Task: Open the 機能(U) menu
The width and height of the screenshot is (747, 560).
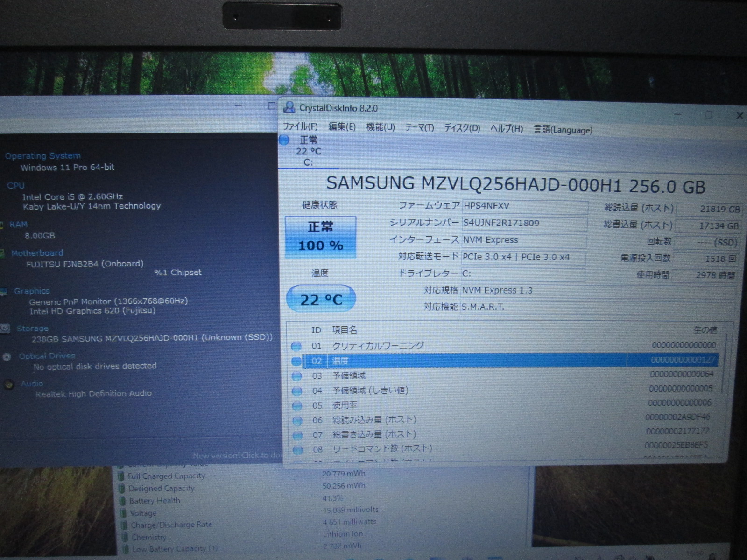Action: point(380,127)
